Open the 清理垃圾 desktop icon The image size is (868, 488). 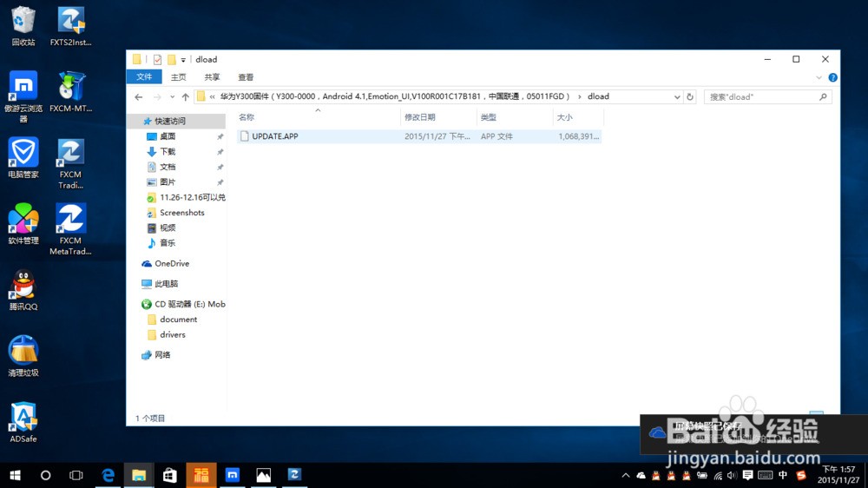(23, 356)
